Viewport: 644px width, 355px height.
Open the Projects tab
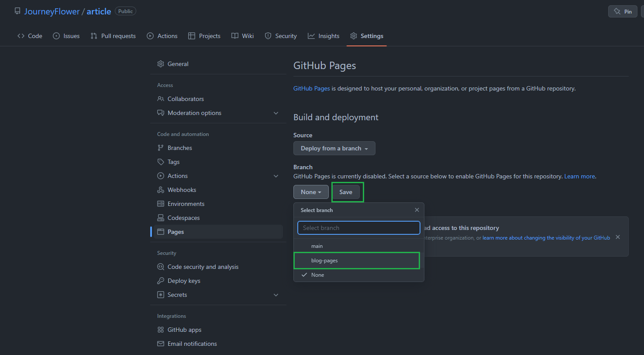coord(204,36)
